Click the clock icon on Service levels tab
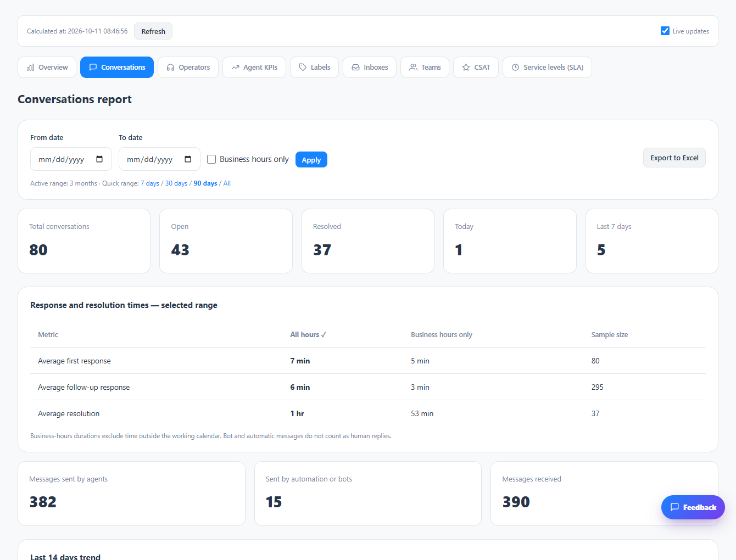The width and height of the screenshot is (736, 560). coord(516,68)
